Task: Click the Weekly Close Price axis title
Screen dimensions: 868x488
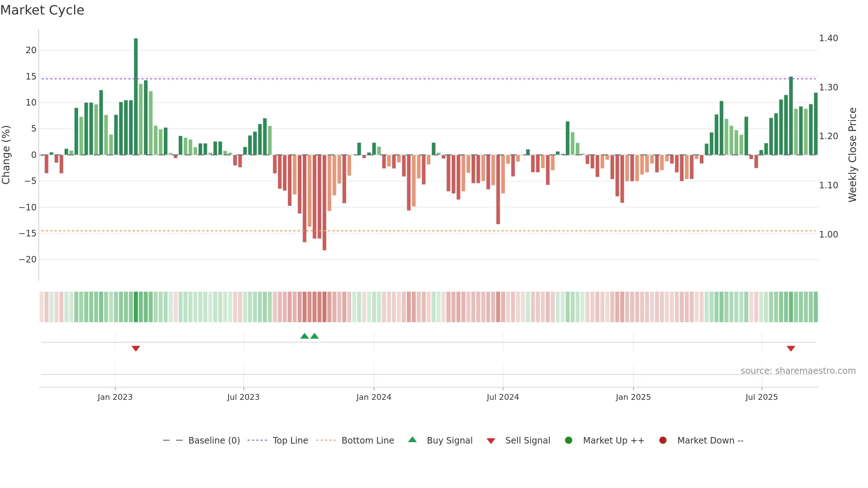Action: (x=852, y=155)
